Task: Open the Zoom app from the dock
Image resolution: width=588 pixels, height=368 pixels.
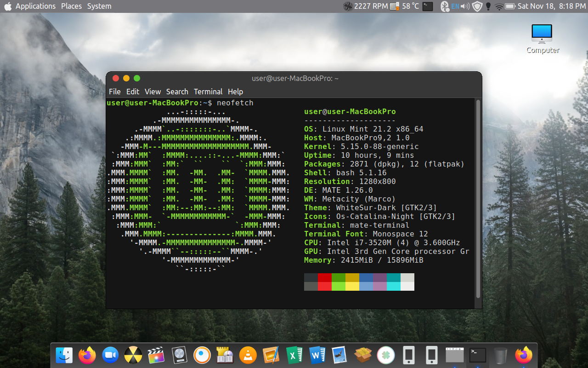Action: coord(110,355)
